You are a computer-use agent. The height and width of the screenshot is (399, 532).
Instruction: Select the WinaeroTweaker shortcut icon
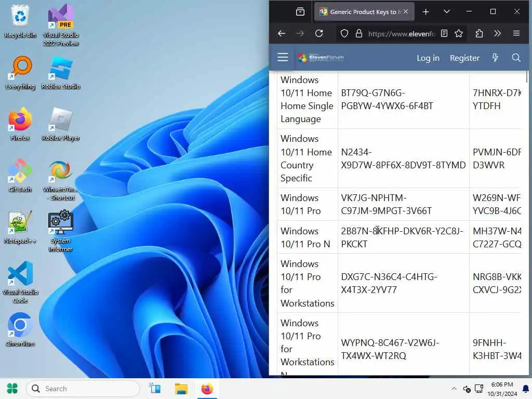pyautogui.click(x=61, y=180)
